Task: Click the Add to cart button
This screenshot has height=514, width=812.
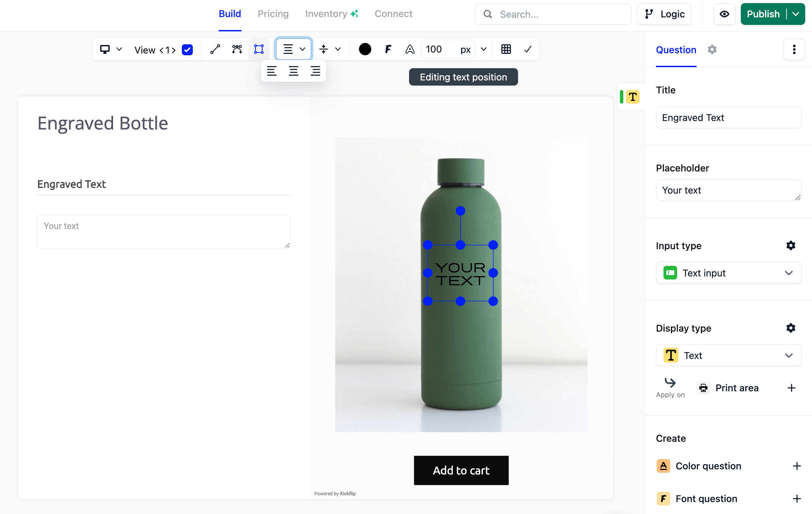Action: tap(461, 470)
